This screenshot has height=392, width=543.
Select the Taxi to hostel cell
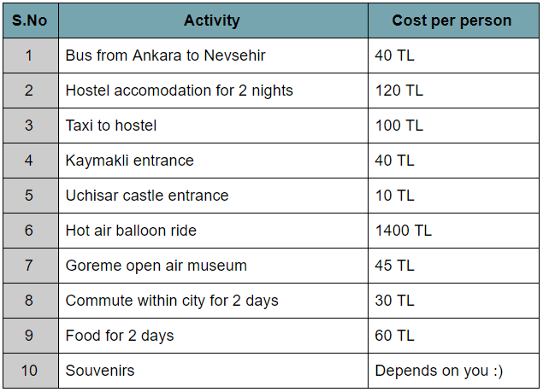click(x=111, y=126)
